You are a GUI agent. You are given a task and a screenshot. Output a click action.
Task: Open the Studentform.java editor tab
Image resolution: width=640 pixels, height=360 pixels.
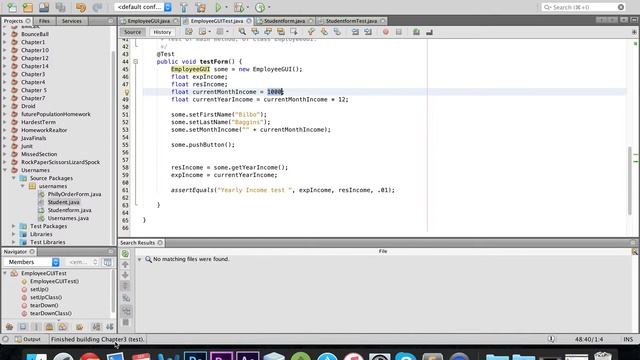pyautogui.click(x=284, y=20)
